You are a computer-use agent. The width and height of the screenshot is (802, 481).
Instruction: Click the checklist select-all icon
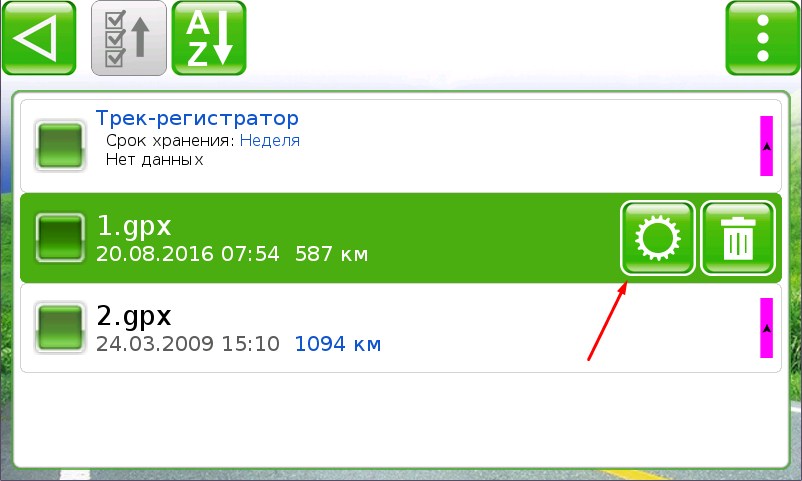[128, 38]
